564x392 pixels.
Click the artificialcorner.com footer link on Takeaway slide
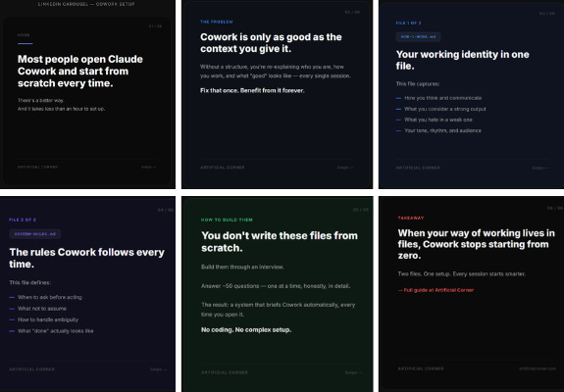click(x=538, y=368)
